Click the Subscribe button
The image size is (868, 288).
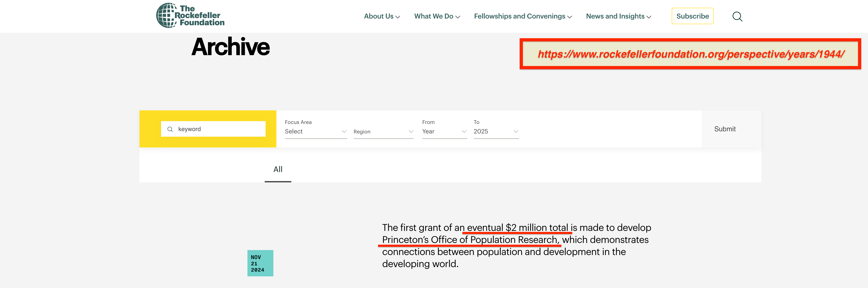[692, 16]
